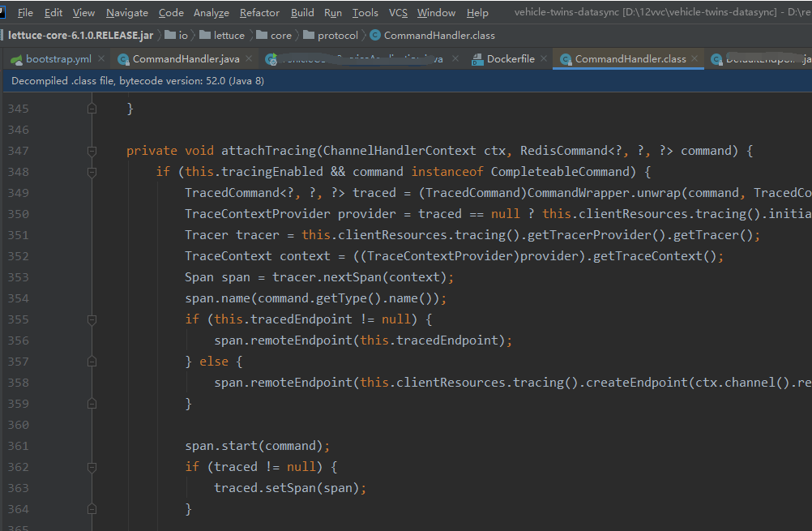Click line number 353 in the gutter

click(18, 277)
